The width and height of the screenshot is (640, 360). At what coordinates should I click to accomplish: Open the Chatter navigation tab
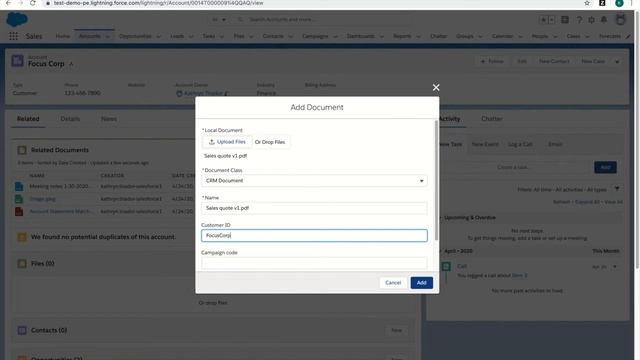click(439, 36)
